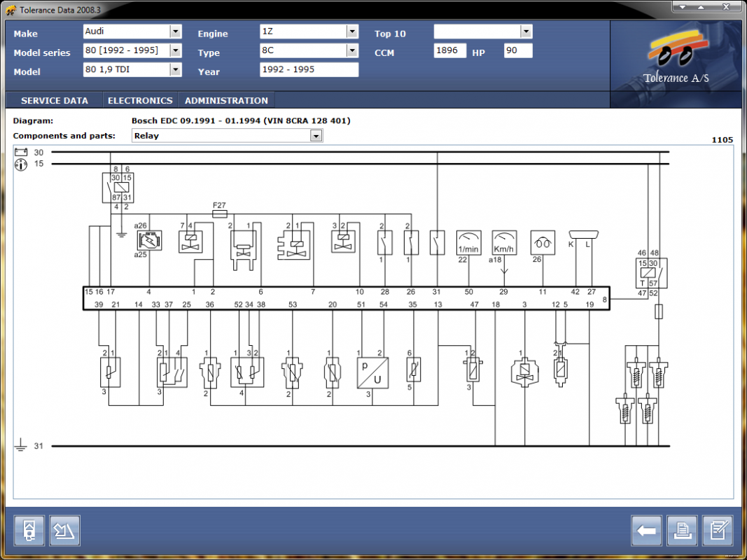Click the ground symbol beside rail 31
Screen dimensions: 747x560
point(20,444)
